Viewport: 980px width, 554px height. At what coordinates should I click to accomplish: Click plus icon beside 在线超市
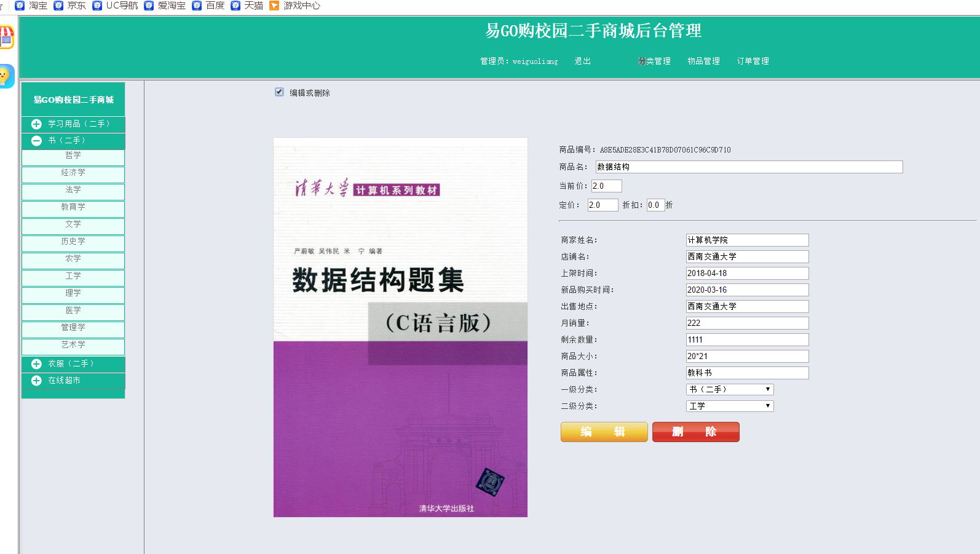click(36, 381)
